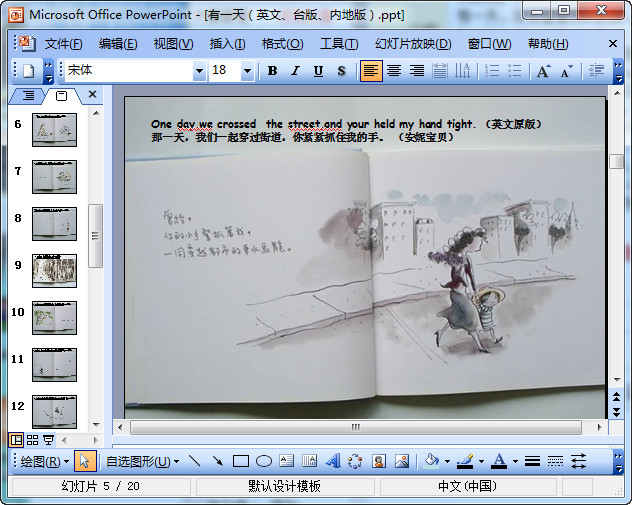Start slide show from current slide
Viewport: 632px width, 505px height.
(x=48, y=440)
